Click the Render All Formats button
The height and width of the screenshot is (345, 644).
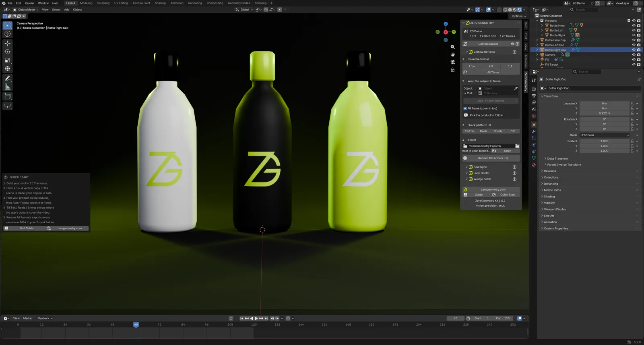(491, 158)
